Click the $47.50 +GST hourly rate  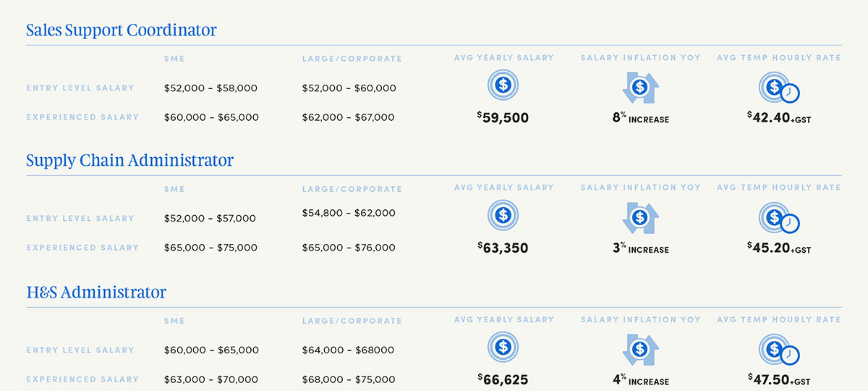click(x=778, y=379)
